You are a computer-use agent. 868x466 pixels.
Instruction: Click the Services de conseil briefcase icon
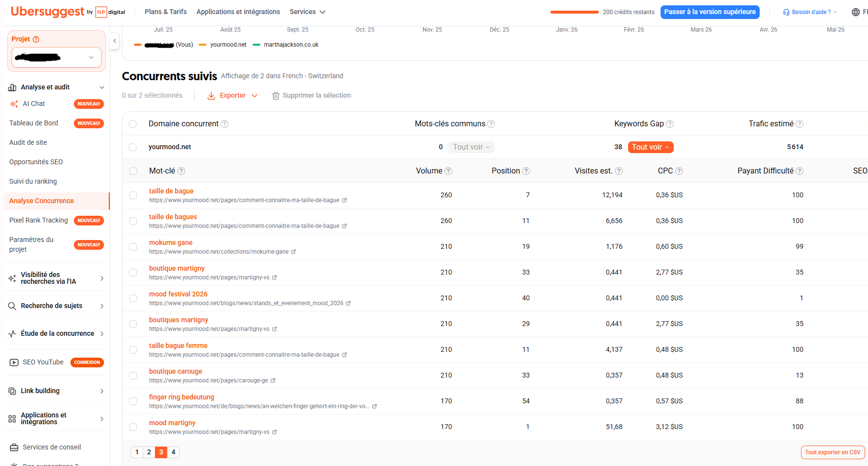pos(14,448)
